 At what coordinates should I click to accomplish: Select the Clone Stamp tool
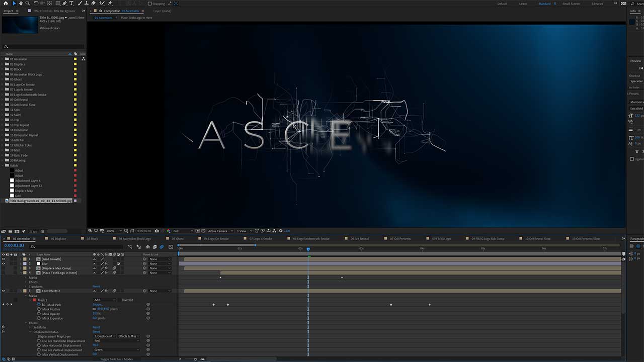click(x=87, y=4)
